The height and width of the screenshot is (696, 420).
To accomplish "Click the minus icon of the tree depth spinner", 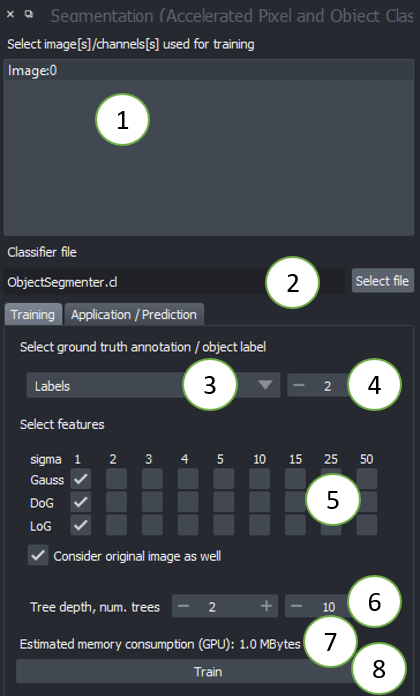I will tap(183, 606).
